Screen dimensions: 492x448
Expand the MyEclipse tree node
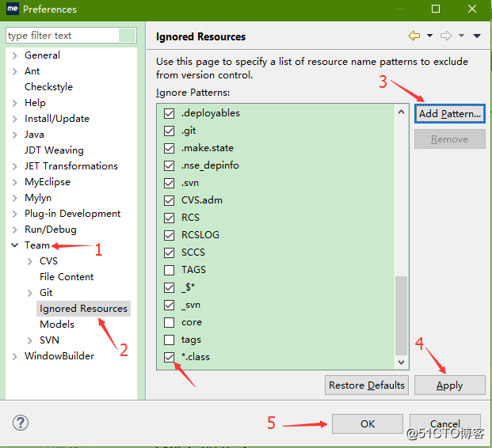(x=14, y=182)
